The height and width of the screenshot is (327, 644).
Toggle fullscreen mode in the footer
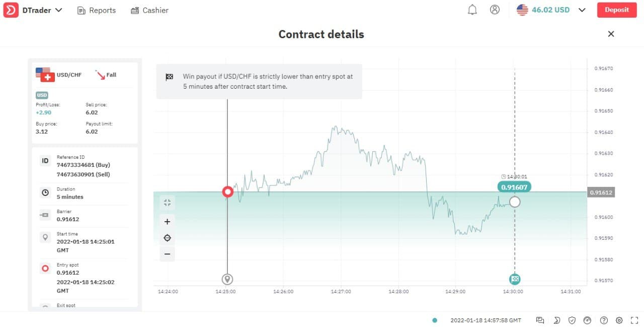tap(633, 320)
